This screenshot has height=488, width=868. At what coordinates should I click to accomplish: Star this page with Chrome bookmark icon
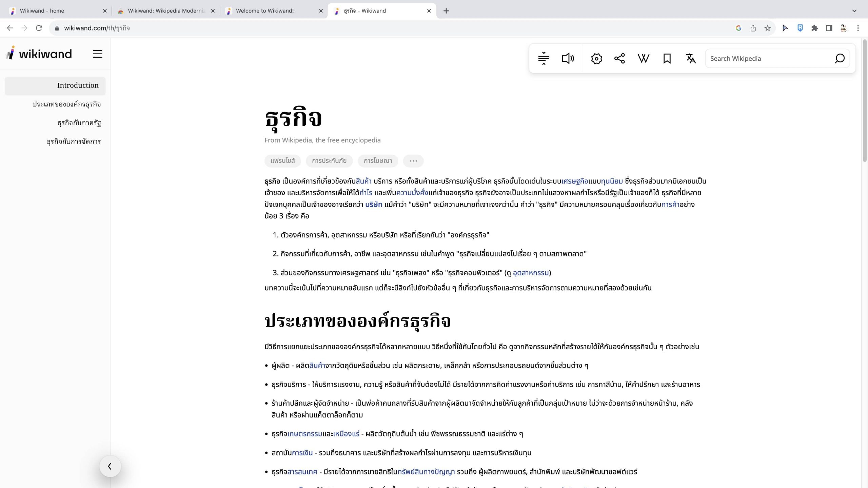click(768, 28)
